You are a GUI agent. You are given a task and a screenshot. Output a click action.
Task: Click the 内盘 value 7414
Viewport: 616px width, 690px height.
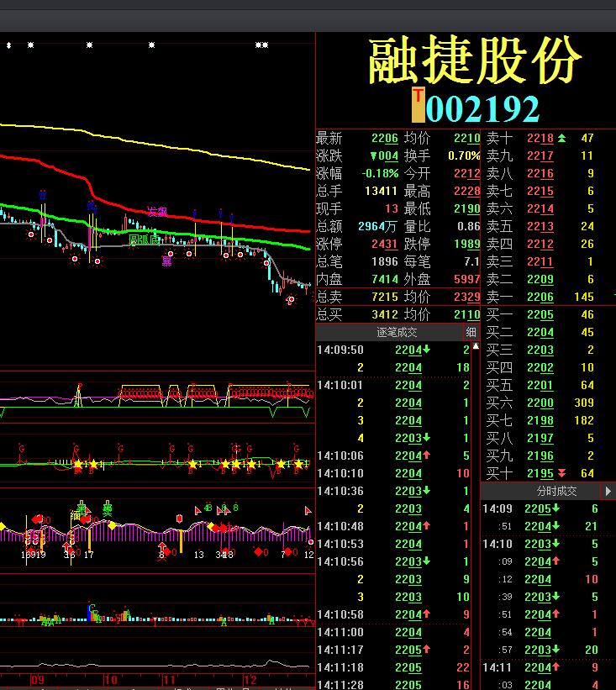pyautogui.click(x=385, y=279)
